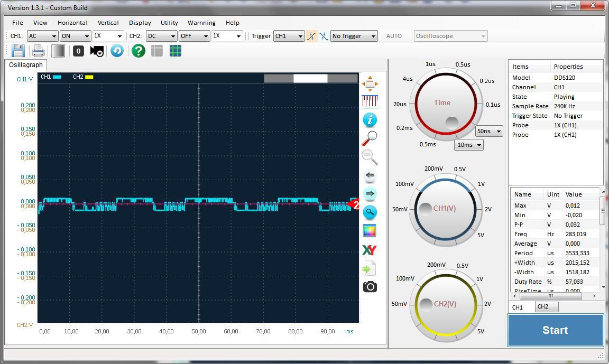Toggle falling edge trigger button
The image size is (609, 364).
pos(323,36)
